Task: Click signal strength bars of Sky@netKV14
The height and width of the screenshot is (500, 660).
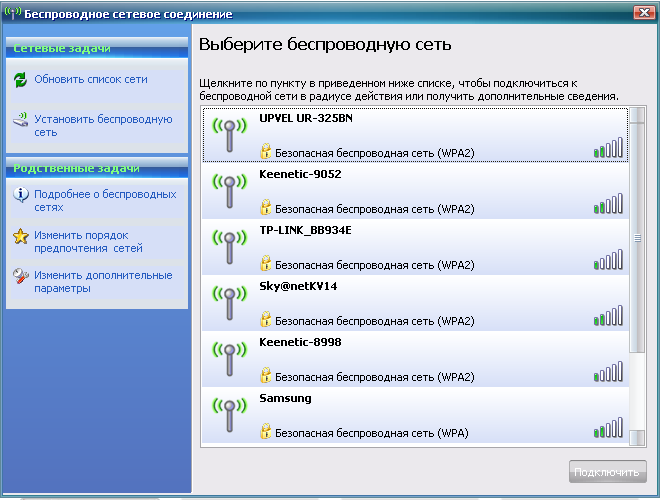Action: click(608, 315)
